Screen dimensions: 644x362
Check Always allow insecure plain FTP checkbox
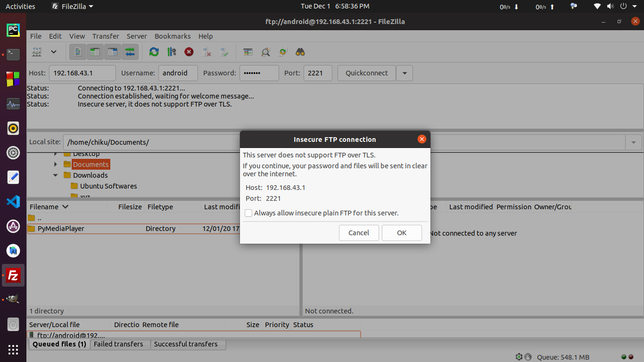pos(248,213)
